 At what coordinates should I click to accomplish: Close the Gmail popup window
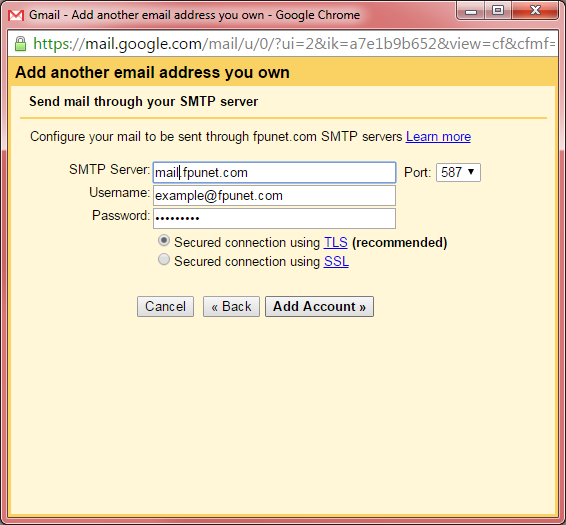[535, 11]
